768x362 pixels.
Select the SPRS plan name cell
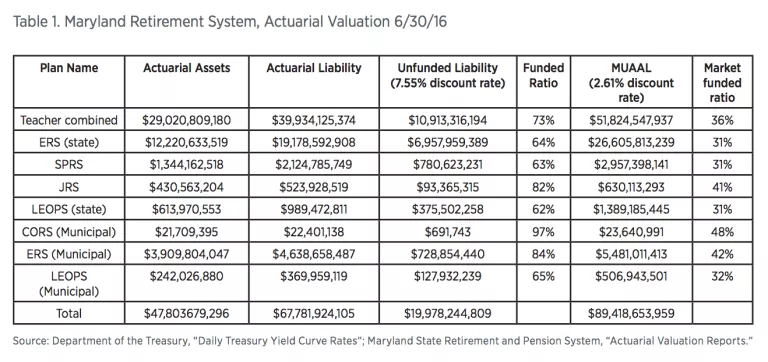coord(69,165)
